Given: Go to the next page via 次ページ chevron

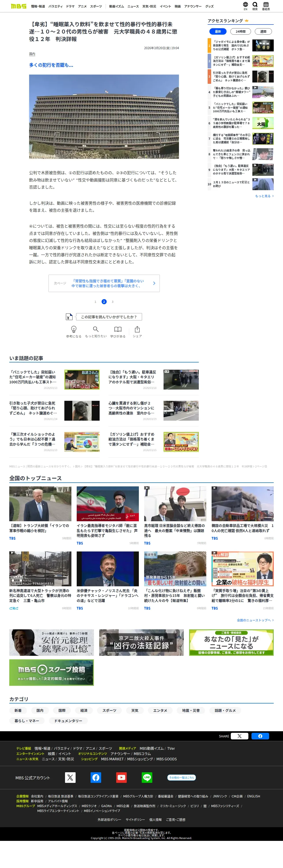Looking at the screenshot, I should tap(154, 283).
